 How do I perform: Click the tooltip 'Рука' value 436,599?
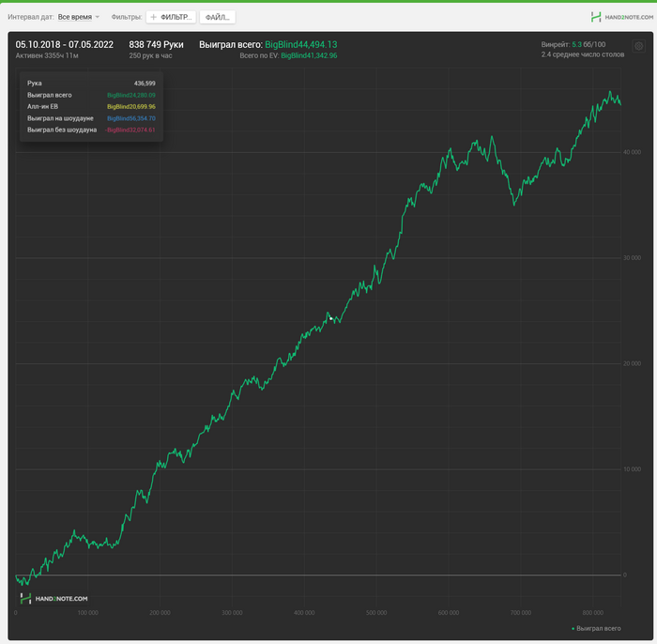click(145, 84)
